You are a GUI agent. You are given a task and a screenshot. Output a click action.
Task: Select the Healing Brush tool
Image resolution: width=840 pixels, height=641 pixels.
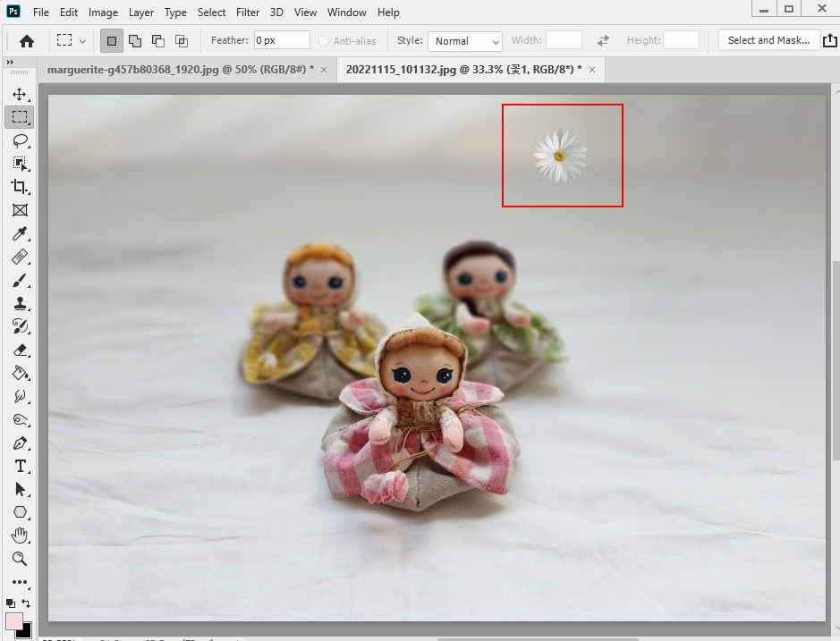click(x=20, y=257)
